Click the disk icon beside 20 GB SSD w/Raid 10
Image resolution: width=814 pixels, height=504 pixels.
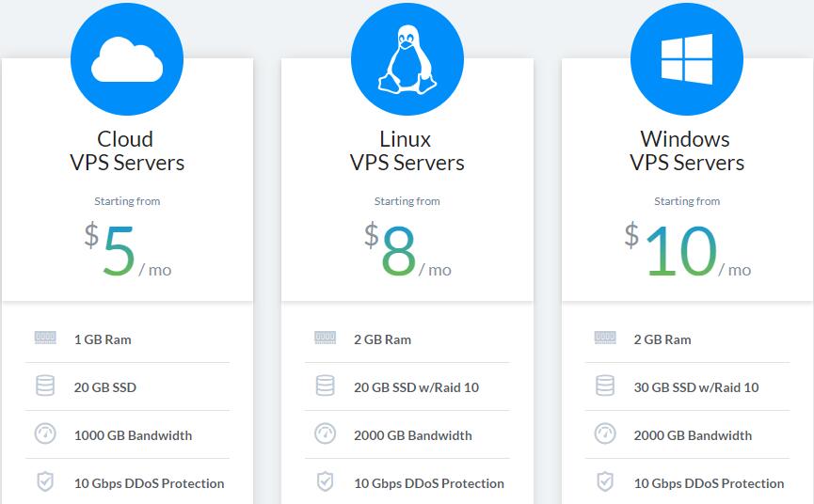point(325,386)
